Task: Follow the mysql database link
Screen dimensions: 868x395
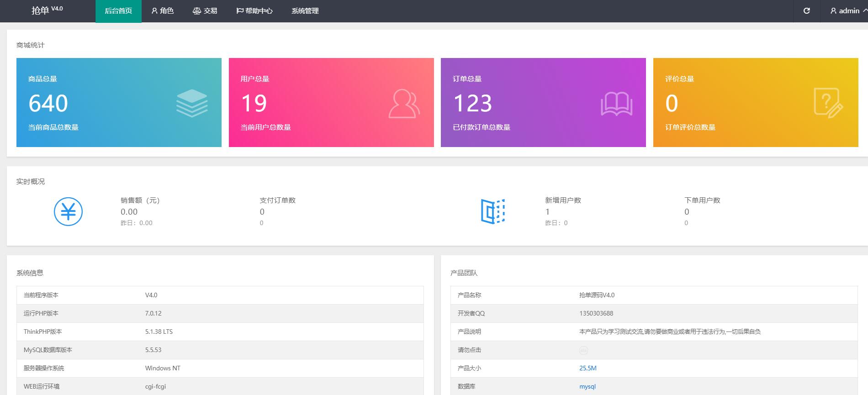Action: click(x=587, y=386)
